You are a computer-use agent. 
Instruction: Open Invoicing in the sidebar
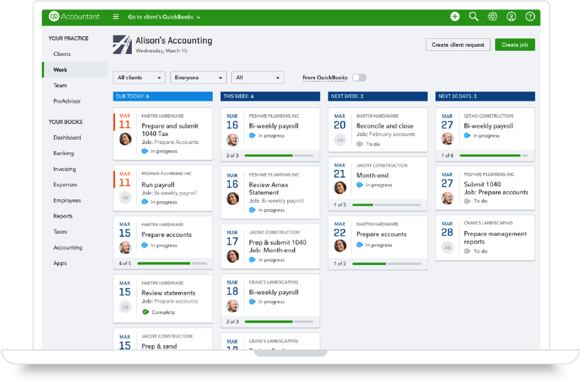pos(65,169)
